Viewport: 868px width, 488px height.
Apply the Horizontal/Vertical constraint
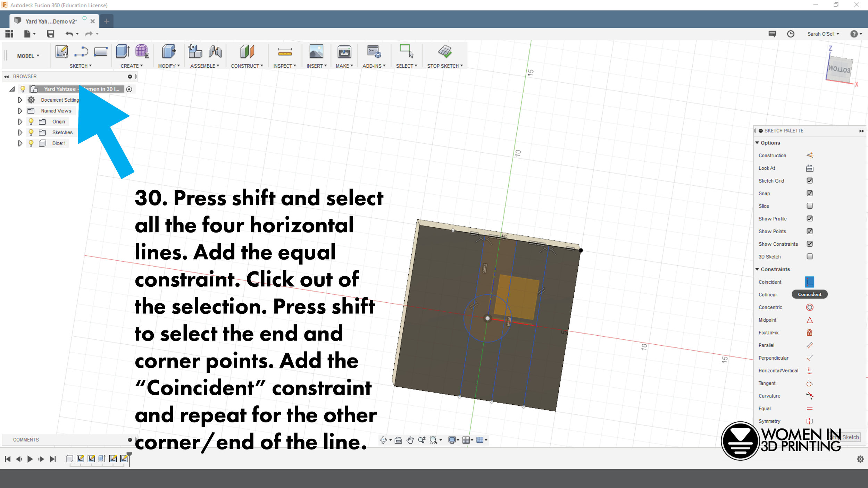(x=810, y=371)
